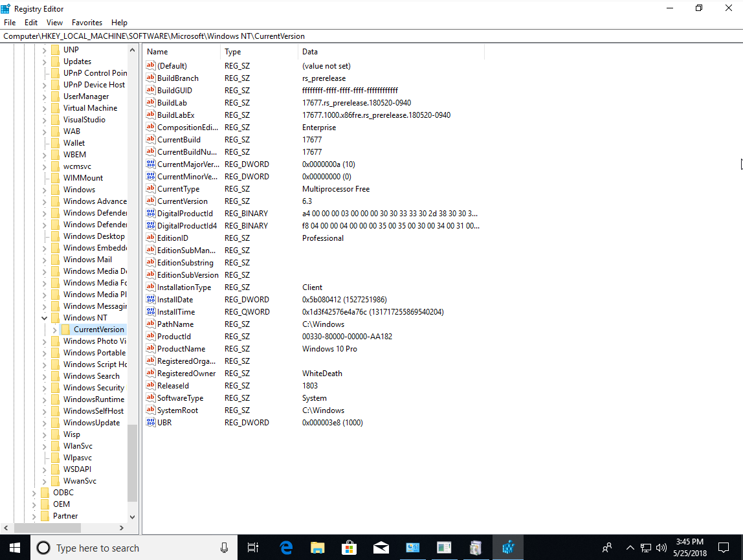
Task: Expand the WindowsUpdate tree node
Action: pos(44,423)
